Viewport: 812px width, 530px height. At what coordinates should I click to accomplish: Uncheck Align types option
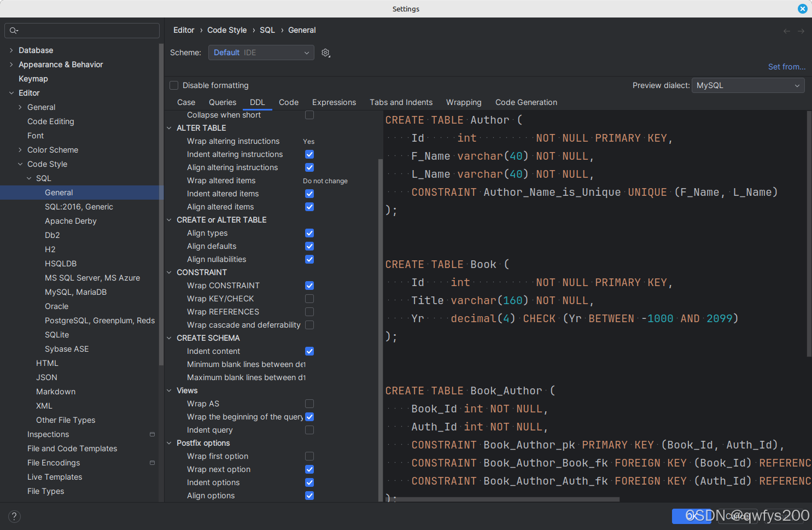point(309,233)
